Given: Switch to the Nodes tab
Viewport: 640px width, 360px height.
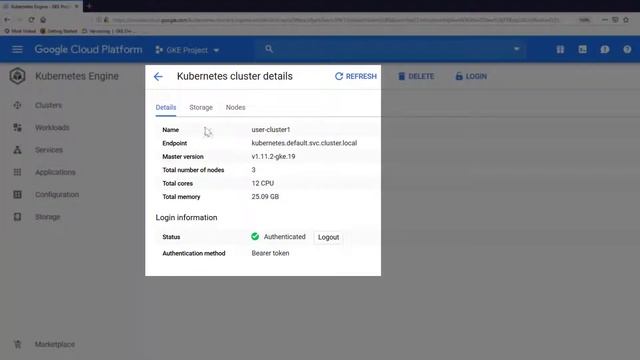Looking at the screenshot, I should click(236, 107).
